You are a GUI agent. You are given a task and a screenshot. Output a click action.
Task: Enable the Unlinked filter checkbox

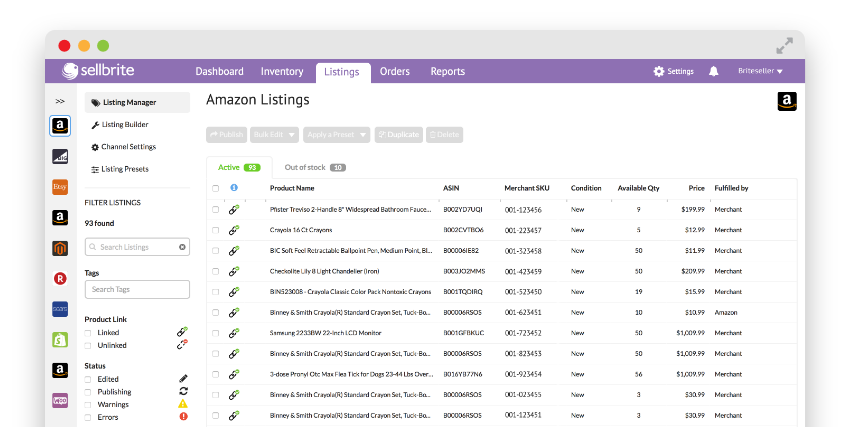88,346
